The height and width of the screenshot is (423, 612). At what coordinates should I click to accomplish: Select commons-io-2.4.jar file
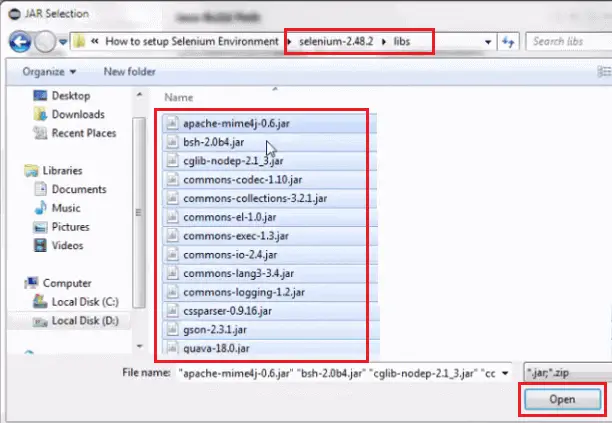[269, 254]
